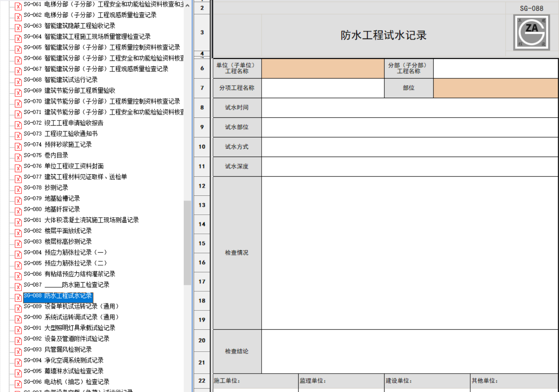This screenshot has height=392, width=559.
Task: Click the tree panel vertical scrollbar thumb
Action: point(187,242)
